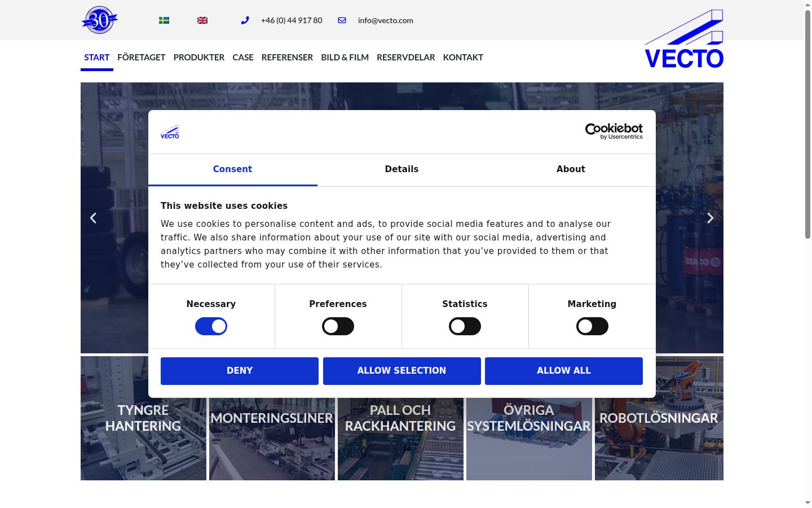
Task: Open the ROBOTLÖSNINGAR tile
Action: (659, 418)
